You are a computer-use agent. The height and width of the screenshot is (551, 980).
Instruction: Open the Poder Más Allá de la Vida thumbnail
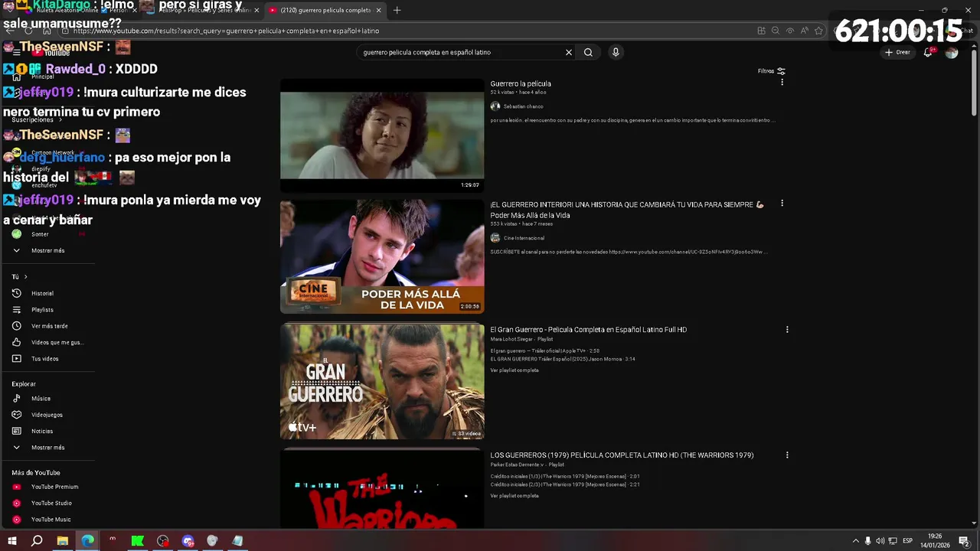pos(382,256)
